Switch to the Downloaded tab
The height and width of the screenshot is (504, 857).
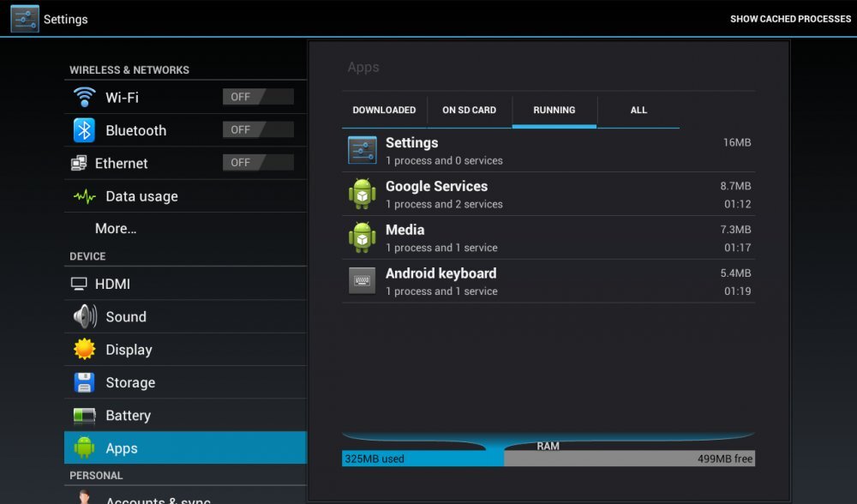[x=384, y=110]
